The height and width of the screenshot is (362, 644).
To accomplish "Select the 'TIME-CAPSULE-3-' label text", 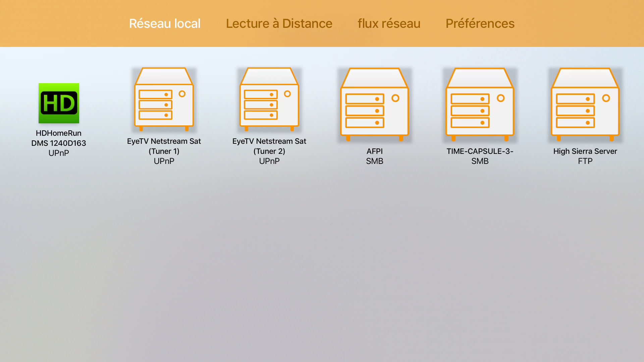I will click(x=480, y=151).
